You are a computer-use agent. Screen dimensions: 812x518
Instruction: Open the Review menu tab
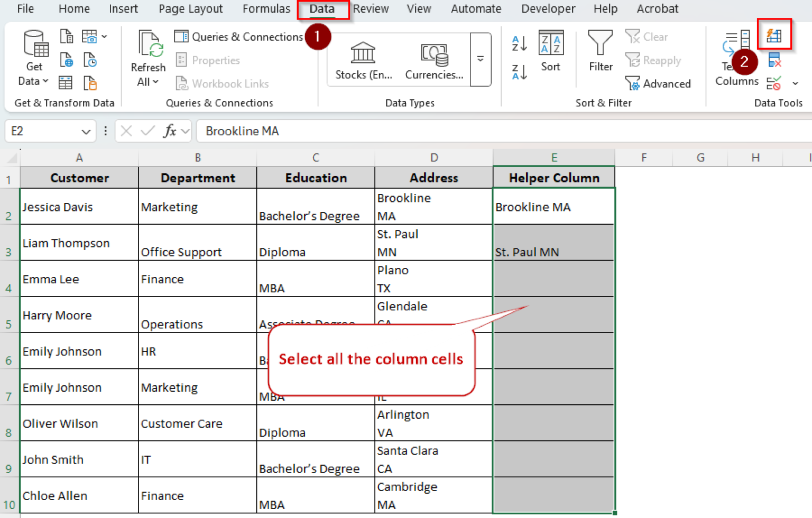(x=371, y=8)
